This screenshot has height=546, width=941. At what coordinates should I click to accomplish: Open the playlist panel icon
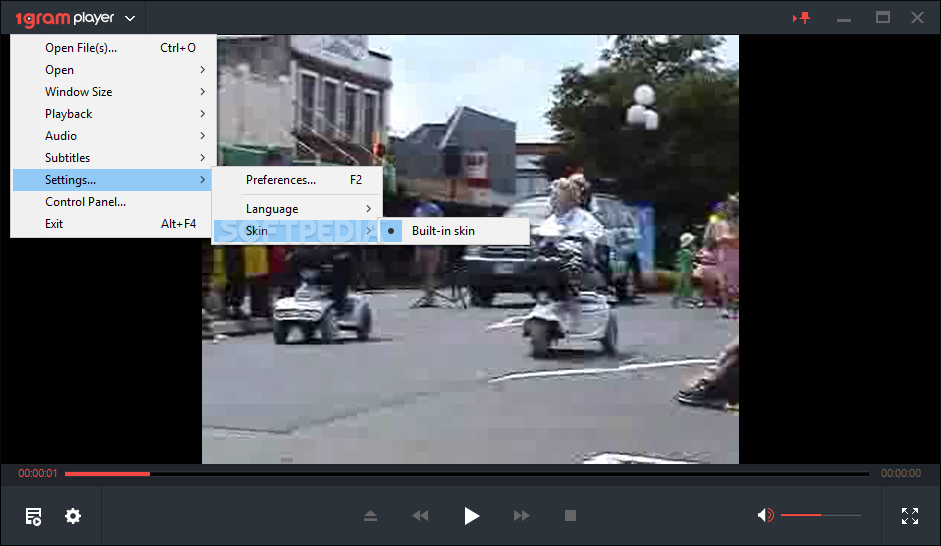point(34,516)
